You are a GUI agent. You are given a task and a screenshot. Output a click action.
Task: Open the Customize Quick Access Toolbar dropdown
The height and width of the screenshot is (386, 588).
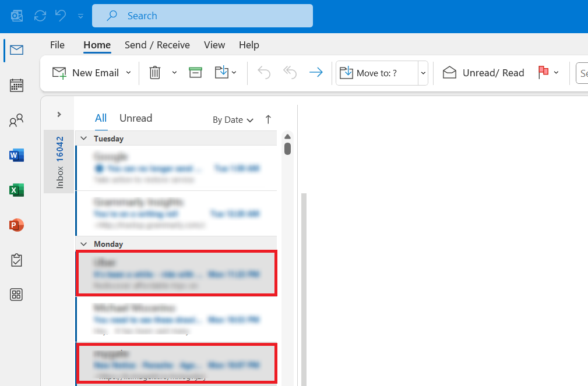coord(80,16)
